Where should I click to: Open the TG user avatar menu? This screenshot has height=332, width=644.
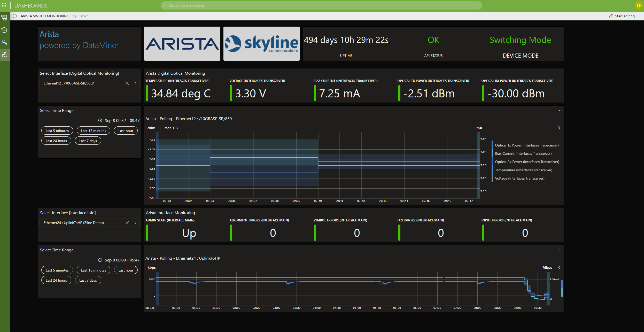(x=639, y=5)
